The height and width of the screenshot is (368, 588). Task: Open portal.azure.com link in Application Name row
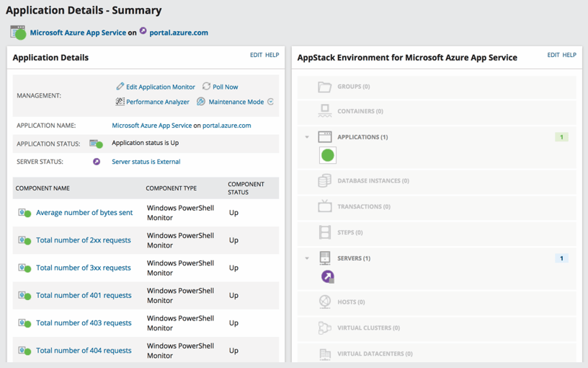coord(227,126)
